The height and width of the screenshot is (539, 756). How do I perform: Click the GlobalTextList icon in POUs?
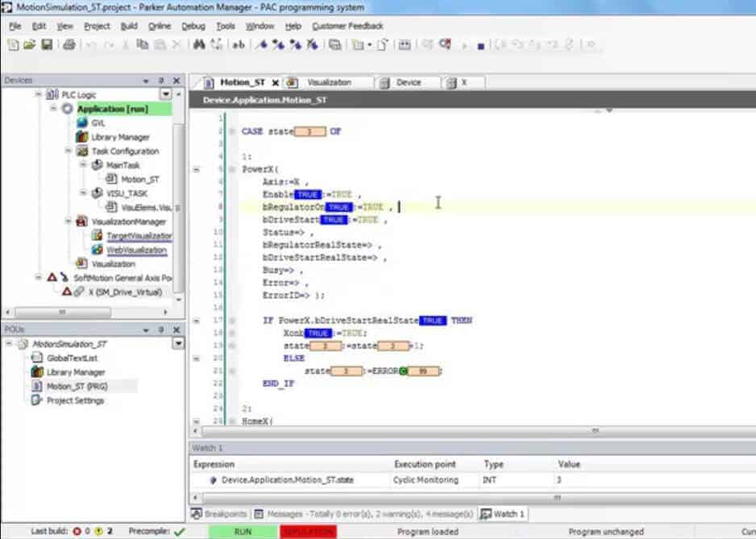pyautogui.click(x=37, y=358)
